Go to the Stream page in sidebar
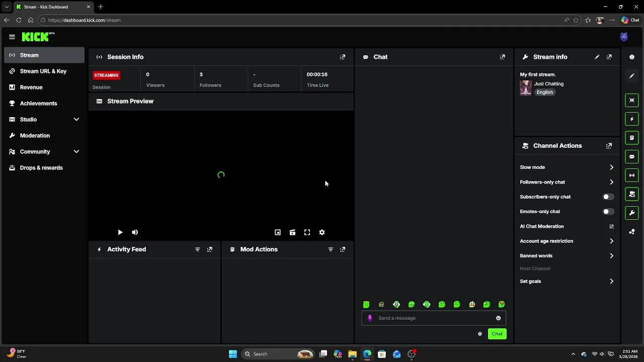 click(44, 55)
